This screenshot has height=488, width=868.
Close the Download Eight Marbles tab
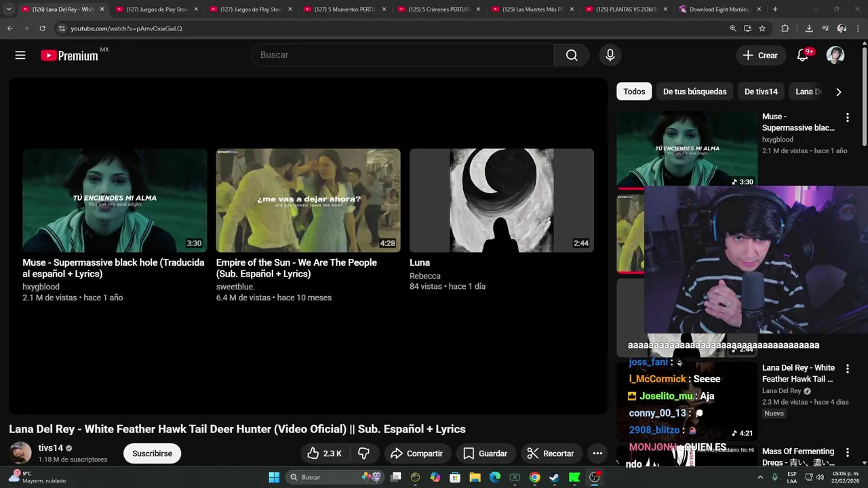(x=759, y=9)
